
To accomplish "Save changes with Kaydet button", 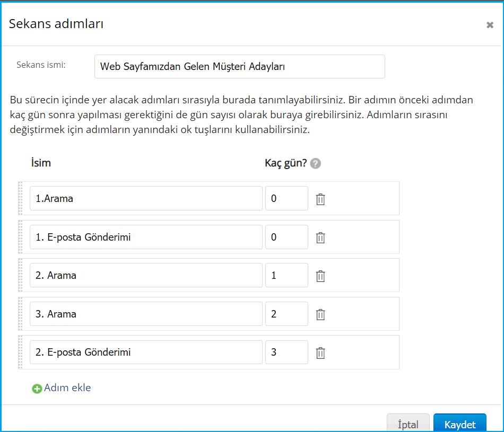I will point(459,424).
